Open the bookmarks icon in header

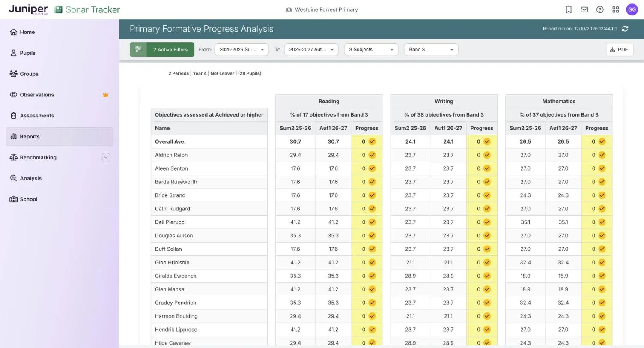point(569,9)
